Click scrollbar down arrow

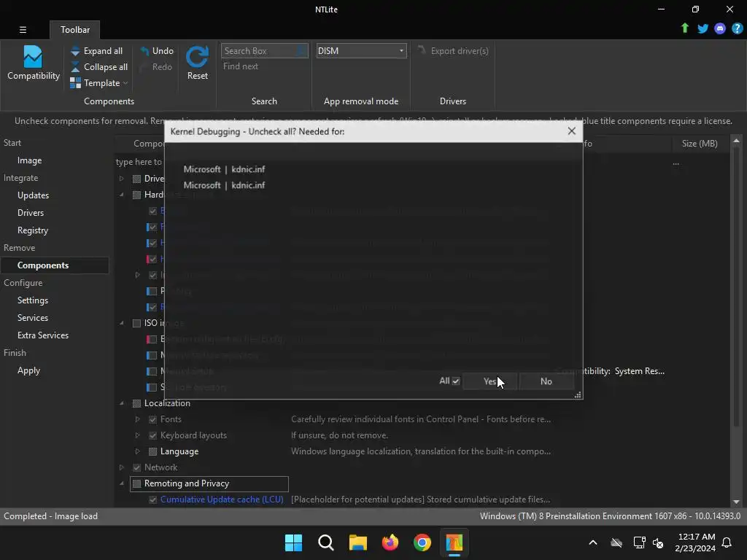(x=736, y=502)
